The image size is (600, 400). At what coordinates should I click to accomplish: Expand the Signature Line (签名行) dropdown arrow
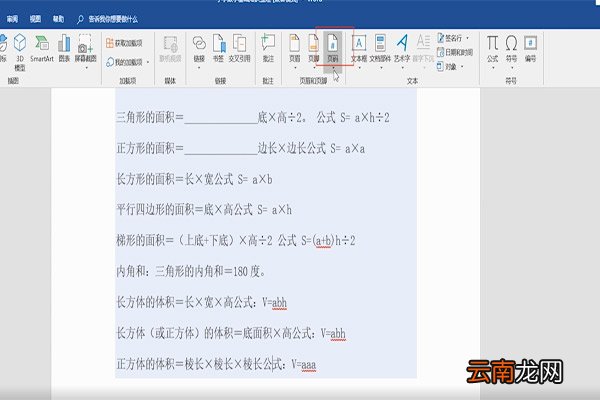pyautogui.click(x=467, y=38)
